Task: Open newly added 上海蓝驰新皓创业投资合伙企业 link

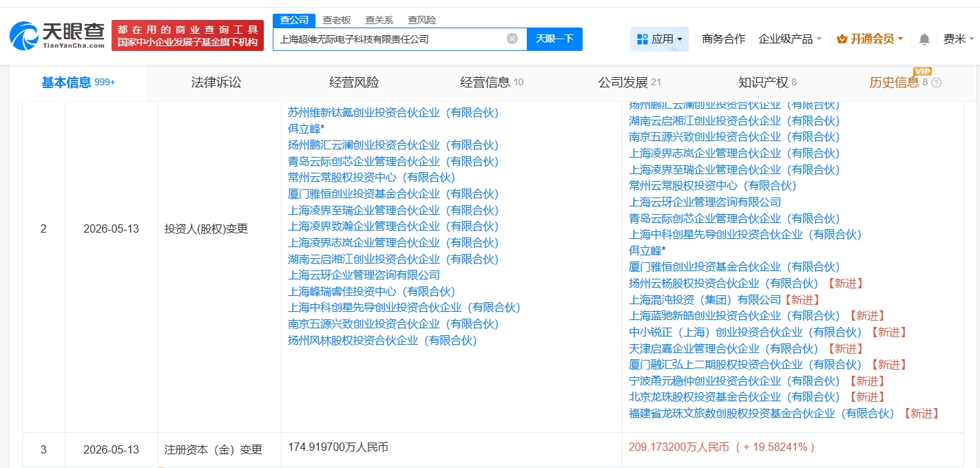Action: (734, 315)
